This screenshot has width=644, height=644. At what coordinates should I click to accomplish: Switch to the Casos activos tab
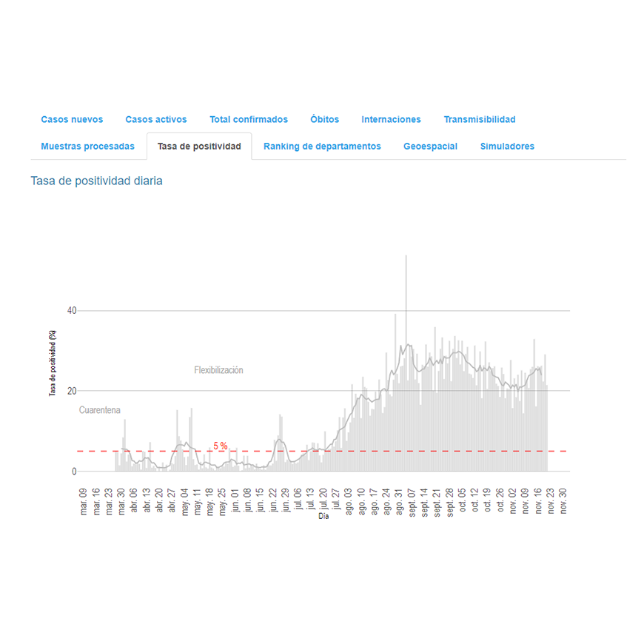coord(155,119)
